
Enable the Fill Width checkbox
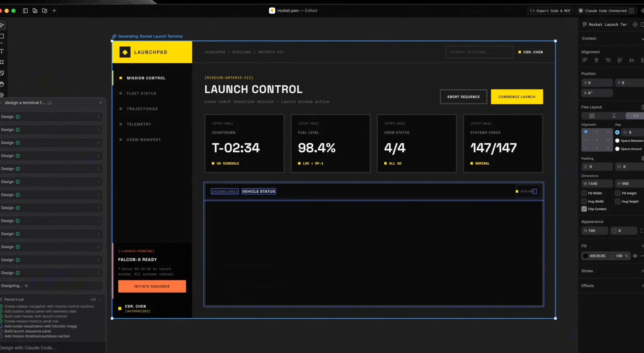point(584,193)
